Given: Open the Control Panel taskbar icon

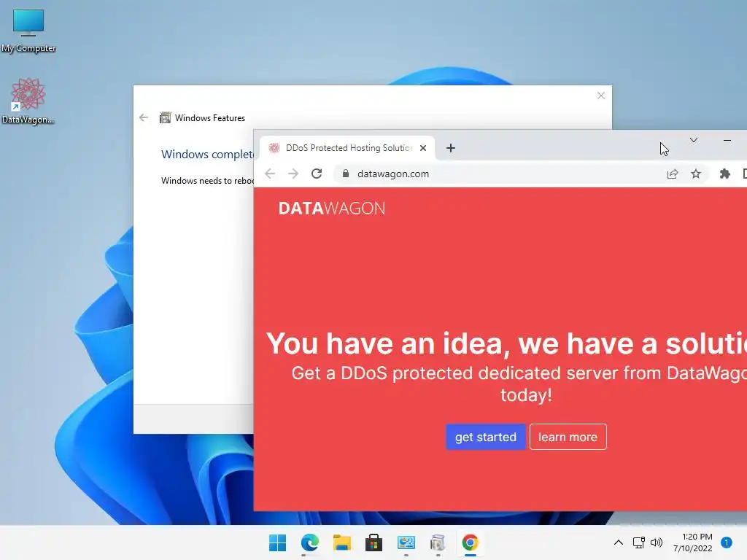Looking at the screenshot, I should pyautogui.click(x=406, y=542).
